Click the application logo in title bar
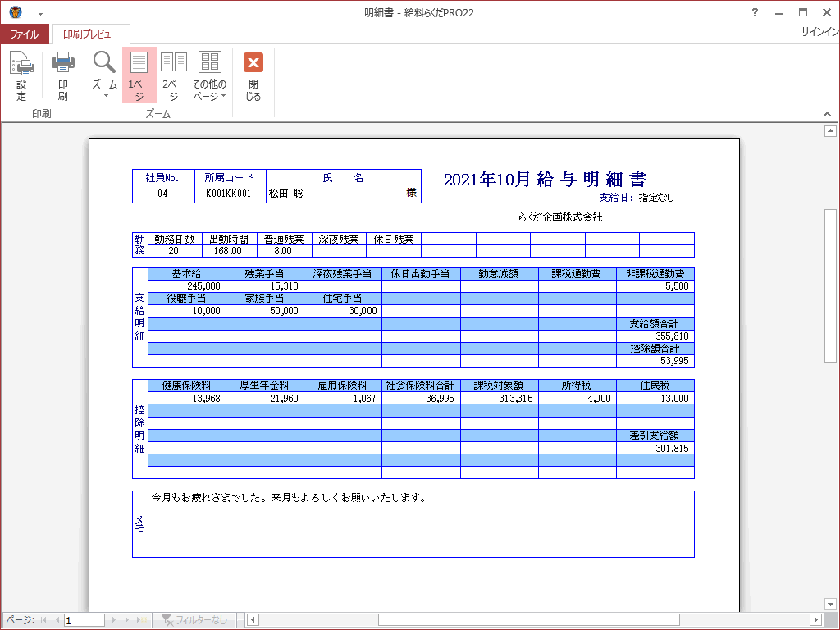Image resolution: width=840 pixels, height=630 pixels. pos(16,12)
